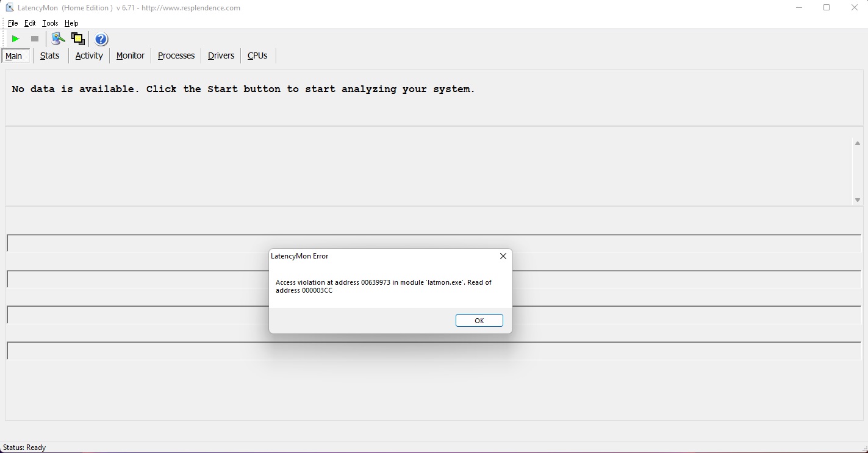Open the Tools menu
Viewport: 868px width, 453px height.
click(x=50, y=23)
